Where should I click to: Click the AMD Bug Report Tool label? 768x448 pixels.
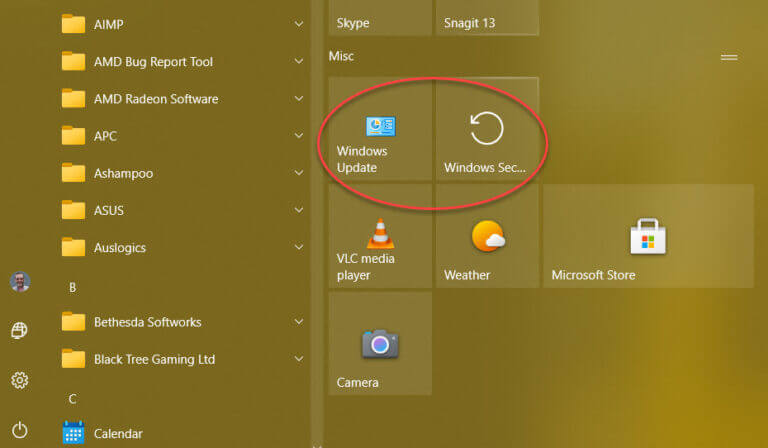click(x=153, y=62)
